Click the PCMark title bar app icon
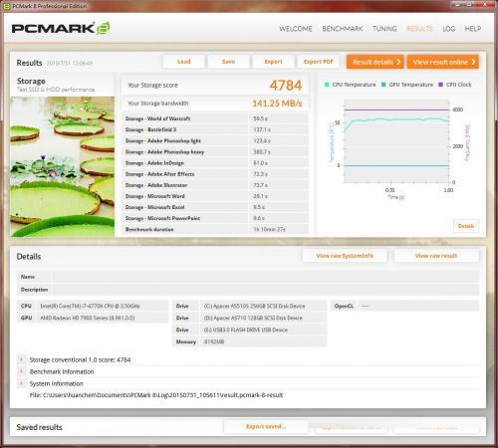Image resolution: width=498 pixels, height=448 pixels. click(x=7, y=6)
